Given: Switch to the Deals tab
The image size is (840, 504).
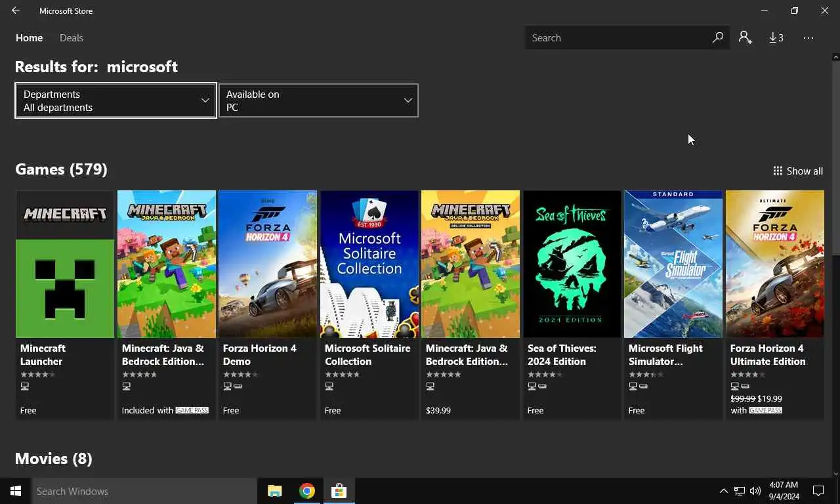Looking at the screenshot, I should coord(72,38).
